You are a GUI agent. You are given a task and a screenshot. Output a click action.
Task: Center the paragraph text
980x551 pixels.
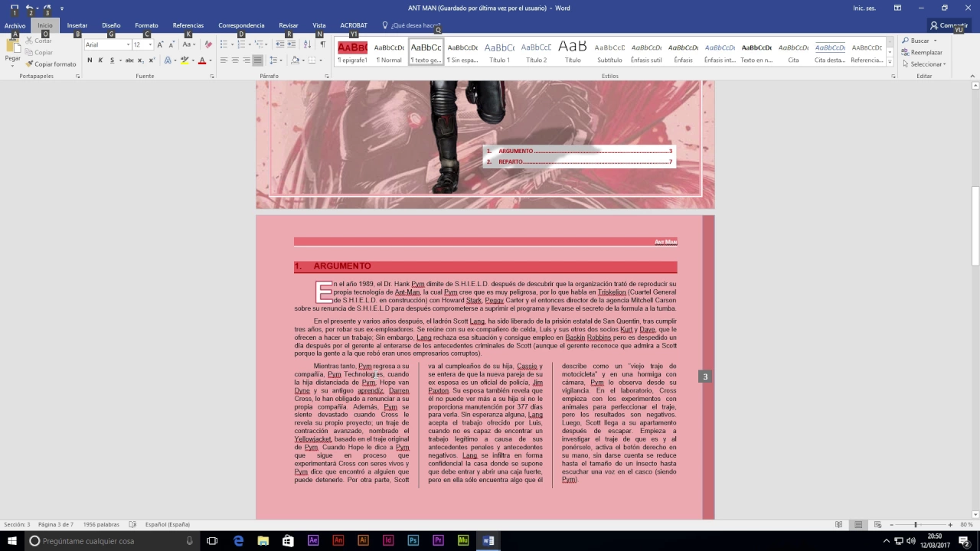point(235,60)
